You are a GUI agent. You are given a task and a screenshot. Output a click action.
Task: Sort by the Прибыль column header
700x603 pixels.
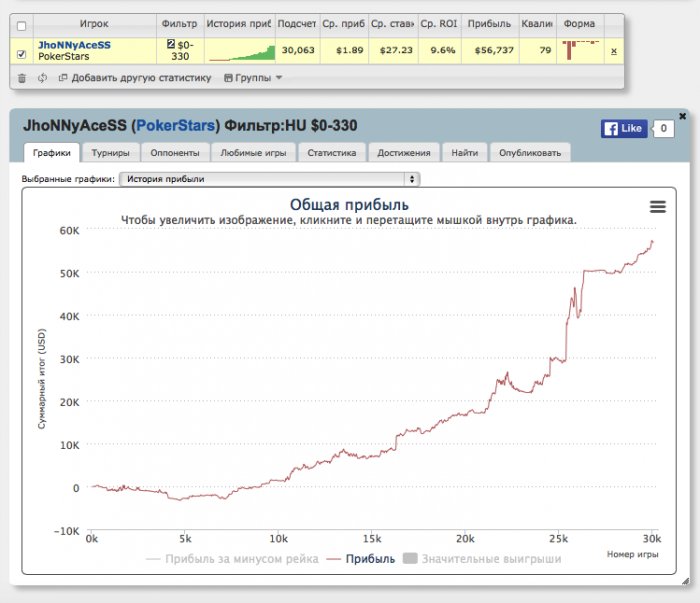click(x=489, y=24)
